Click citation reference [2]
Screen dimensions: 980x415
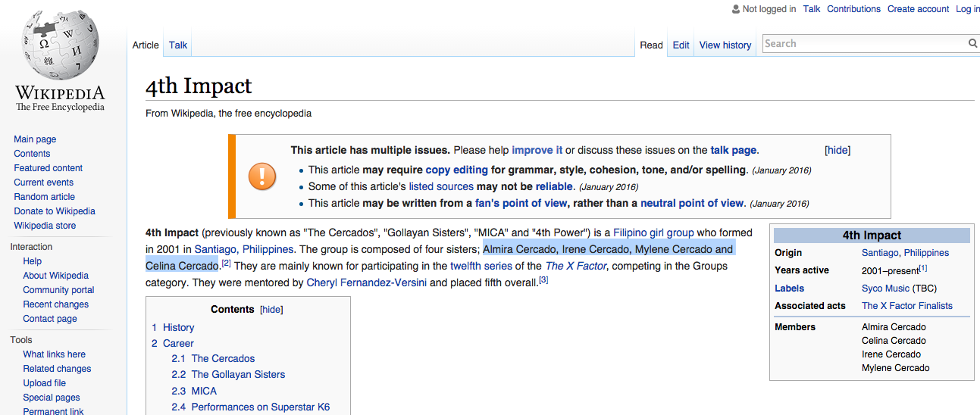pos(226,263)
